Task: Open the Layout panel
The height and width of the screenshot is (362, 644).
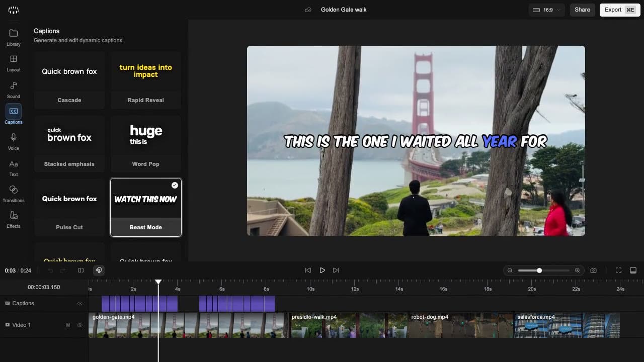Action: [x=14, y=63]
